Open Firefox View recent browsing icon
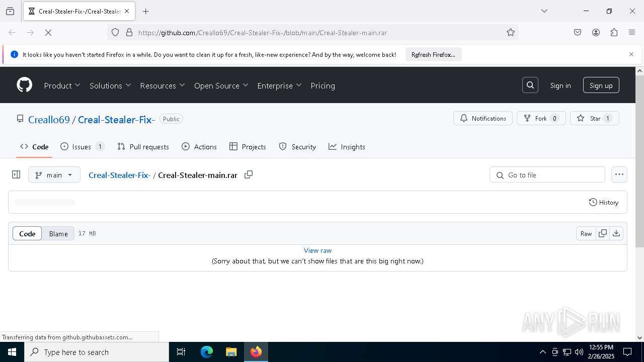 [x=10, y=11]
